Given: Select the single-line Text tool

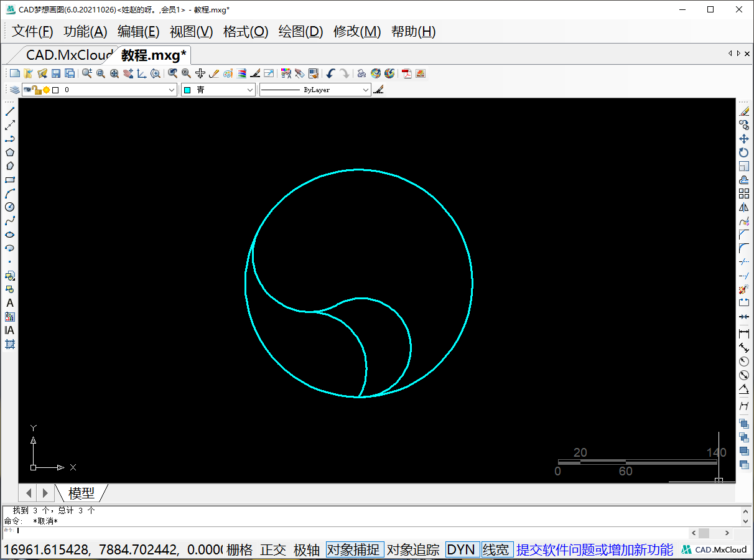Looking at the screenshot, I should 10,303.
